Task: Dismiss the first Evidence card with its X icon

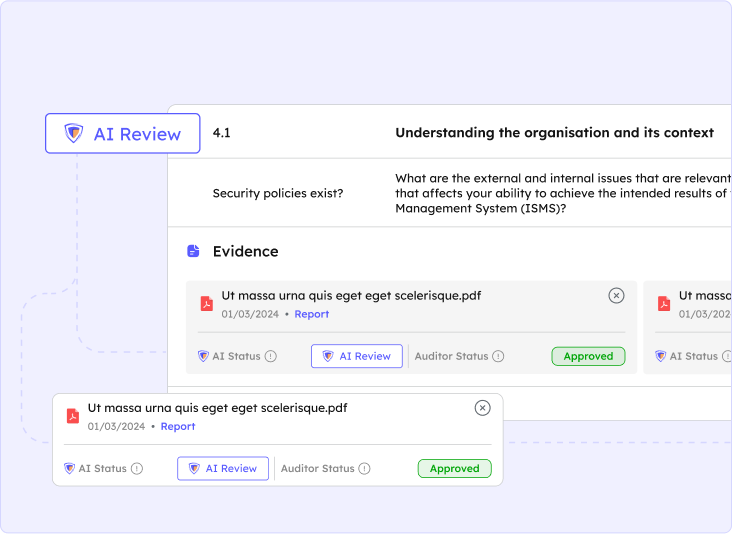Action: click(616, 295)
